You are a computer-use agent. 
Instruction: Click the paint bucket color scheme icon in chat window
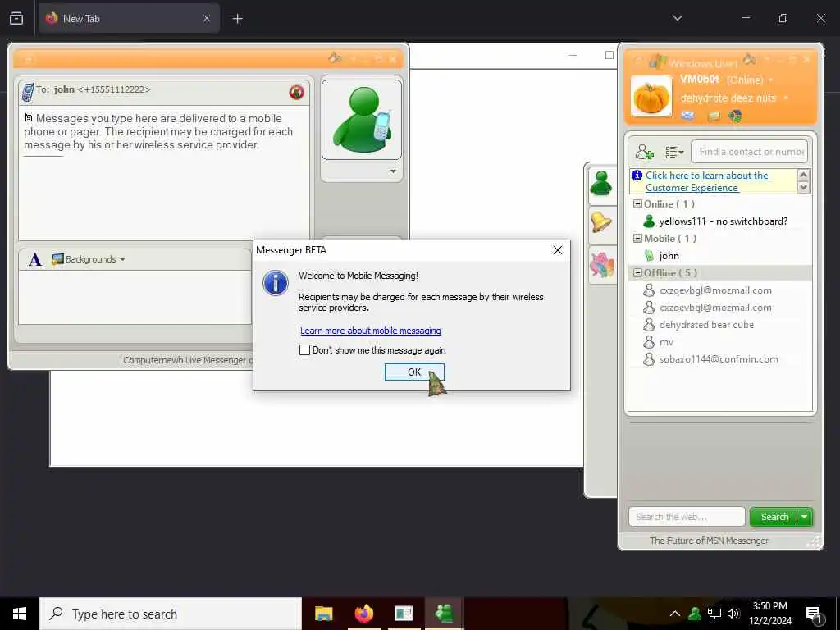(x=335, y=57)
